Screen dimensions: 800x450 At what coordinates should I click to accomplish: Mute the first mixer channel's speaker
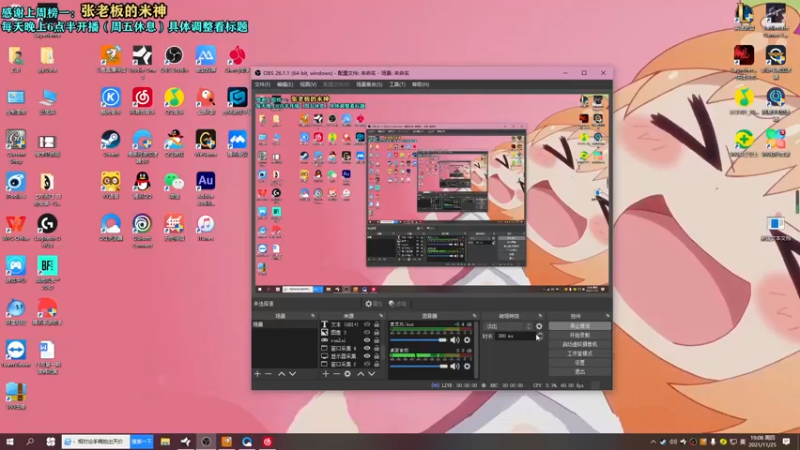point(455,340)
